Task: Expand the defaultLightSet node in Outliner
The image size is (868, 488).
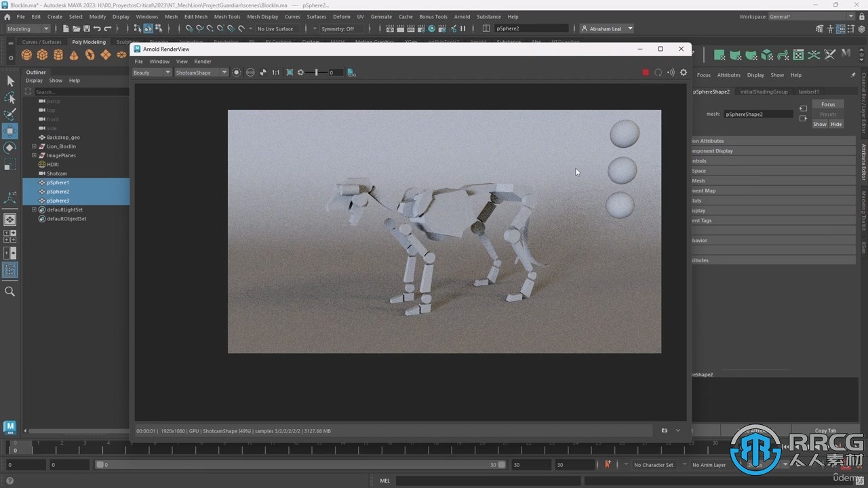Action: (x=34, y=209)
